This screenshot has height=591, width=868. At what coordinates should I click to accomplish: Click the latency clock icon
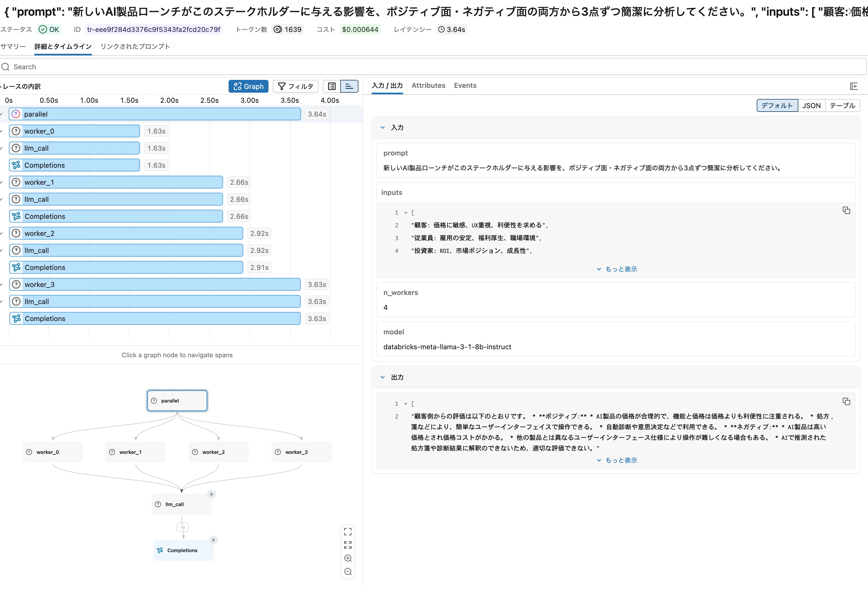tap(441, 30)
